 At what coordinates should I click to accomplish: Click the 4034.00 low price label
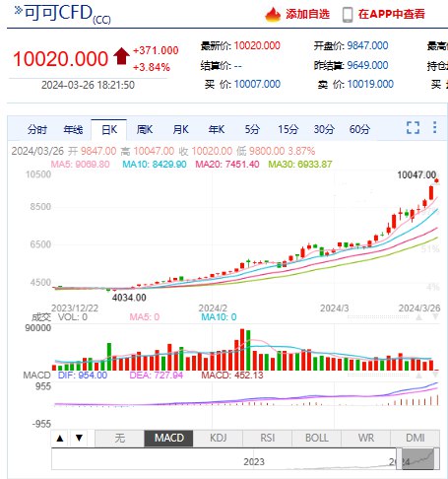(129, 298)
